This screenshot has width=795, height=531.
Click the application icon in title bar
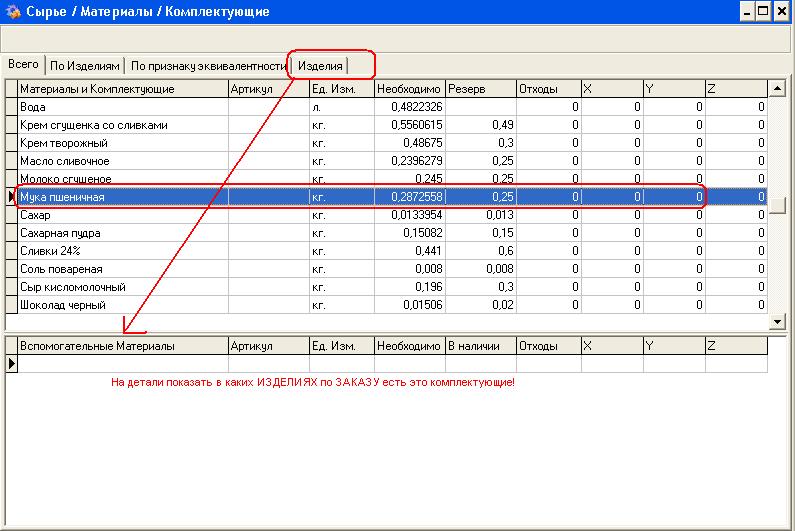pos(13,12)
